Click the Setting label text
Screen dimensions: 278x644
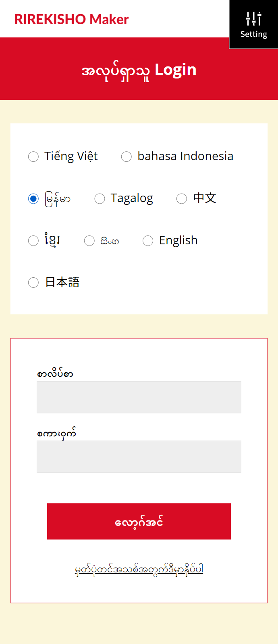coord(254,34)
